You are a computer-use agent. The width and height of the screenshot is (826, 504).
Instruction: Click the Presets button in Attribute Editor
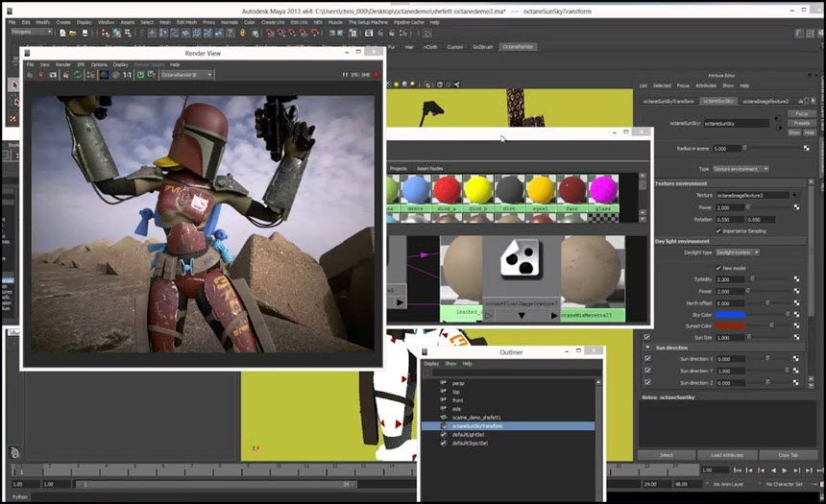point(802,123)
